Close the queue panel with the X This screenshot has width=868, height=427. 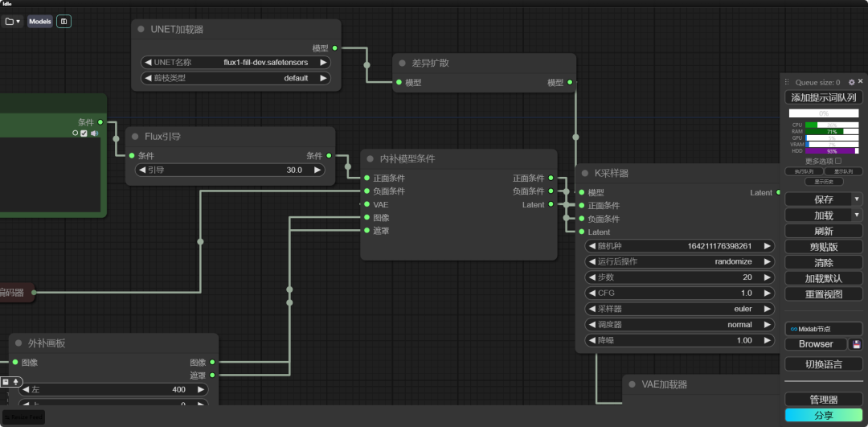pos(860,81)
